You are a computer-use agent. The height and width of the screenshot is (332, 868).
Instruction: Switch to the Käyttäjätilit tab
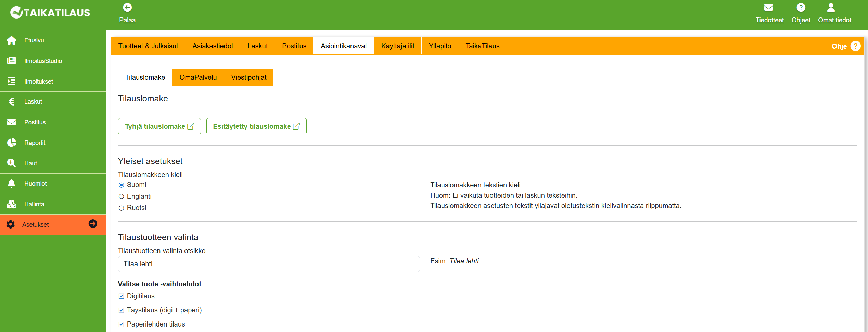[397, 46]
